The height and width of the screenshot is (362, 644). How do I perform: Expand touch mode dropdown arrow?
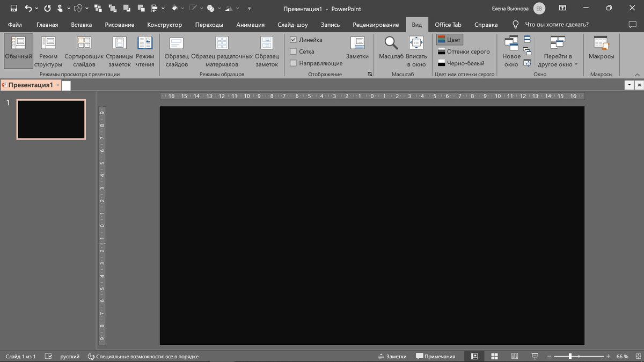point(69,9)
